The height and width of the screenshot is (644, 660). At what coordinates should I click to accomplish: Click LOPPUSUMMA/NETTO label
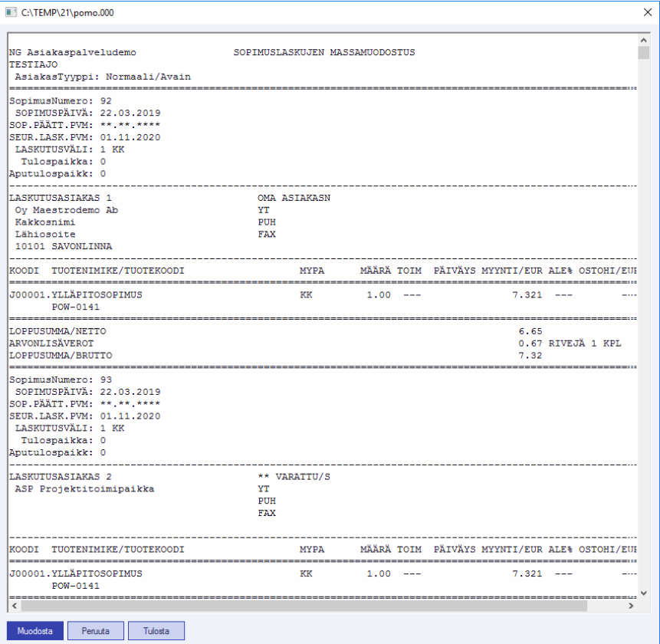coord(57,331)
